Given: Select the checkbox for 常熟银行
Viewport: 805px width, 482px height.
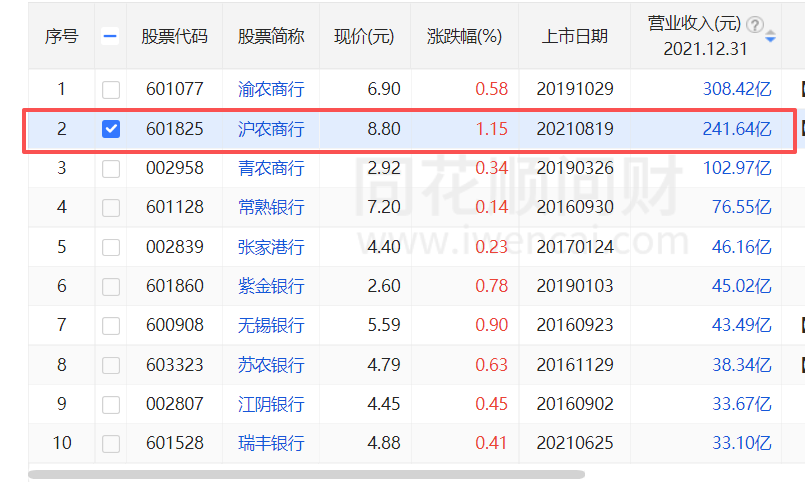Looking at the screenshot, I should point(111,207).
